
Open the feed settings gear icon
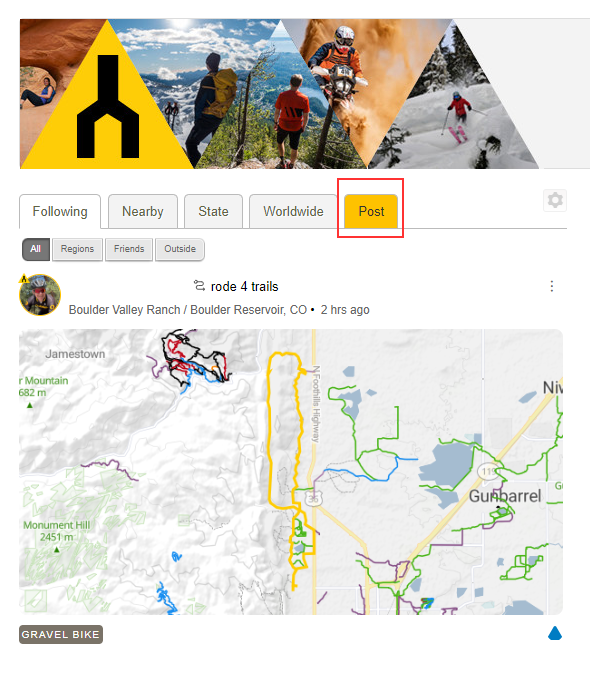point(555,200)
